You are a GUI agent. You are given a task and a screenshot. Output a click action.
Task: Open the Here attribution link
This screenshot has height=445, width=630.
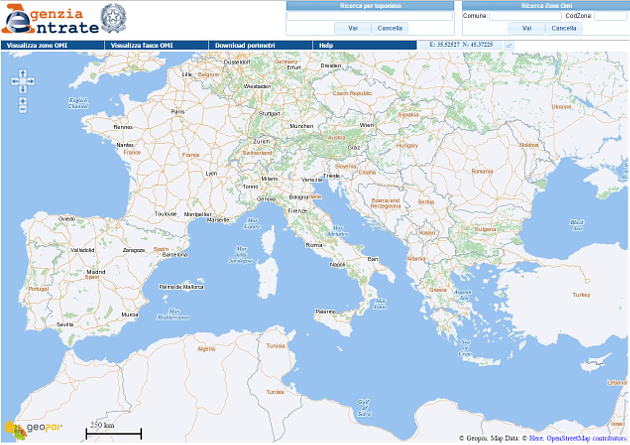point(536,438)
